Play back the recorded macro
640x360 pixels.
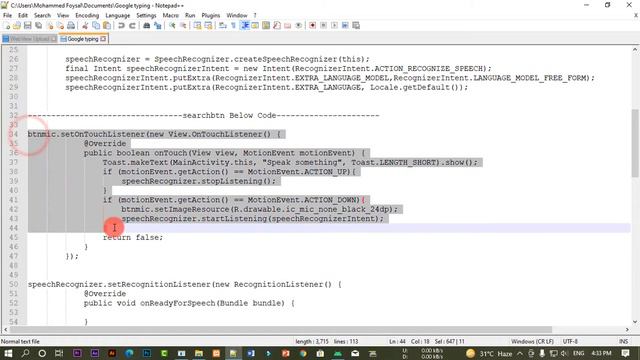334,25
